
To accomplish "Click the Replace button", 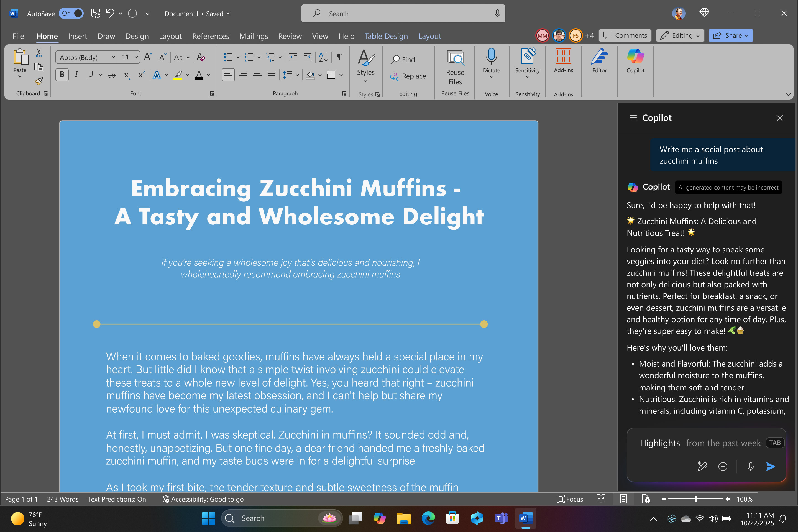I will point(408,76).
